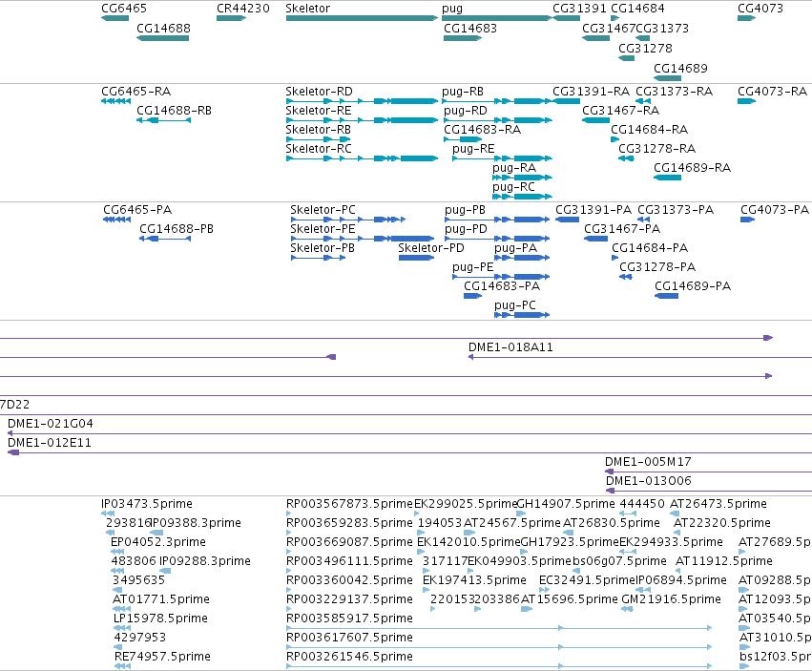Select EST RP003261546.5prime
Viewport: 812px width, 671px height.
[x=349, y=657]
